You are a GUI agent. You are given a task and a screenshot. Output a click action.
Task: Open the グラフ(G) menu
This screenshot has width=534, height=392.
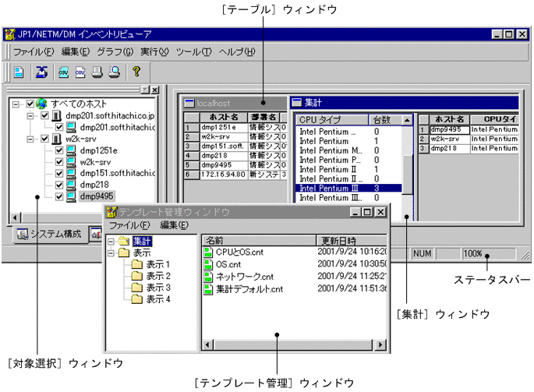[x=115, y=51]
